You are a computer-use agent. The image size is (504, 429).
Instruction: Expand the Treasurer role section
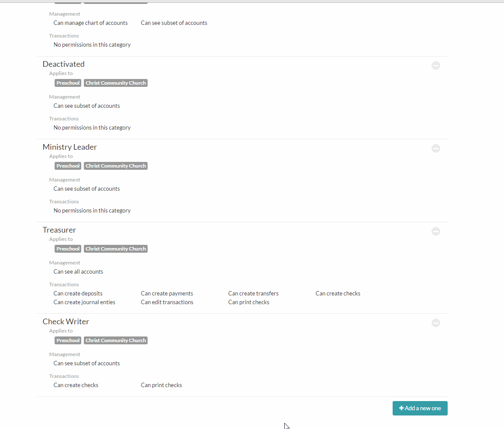click(59, 230)
